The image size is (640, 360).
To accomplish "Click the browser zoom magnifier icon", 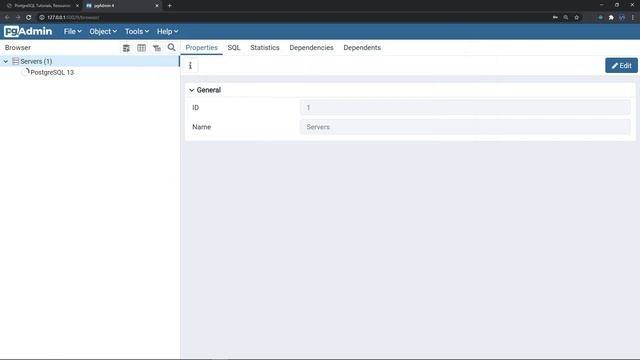I will pos(566,18).
